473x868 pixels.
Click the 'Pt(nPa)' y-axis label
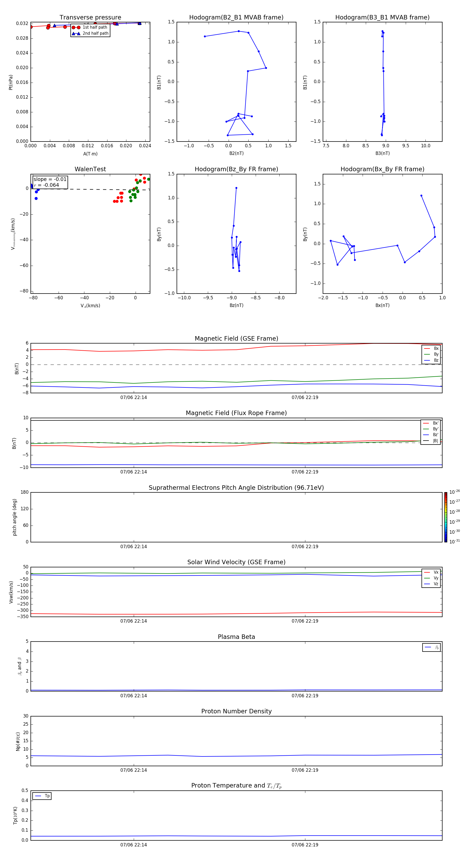[x=11, y=82]
